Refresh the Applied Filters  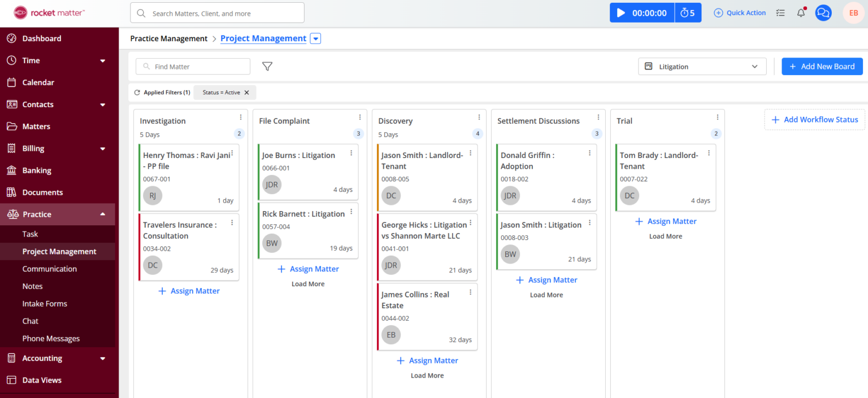(x=137, y=92)
